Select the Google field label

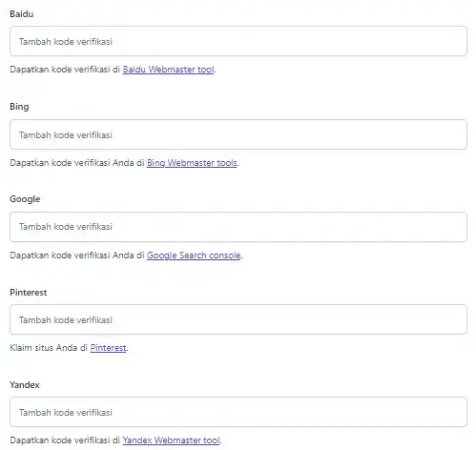click(x=25, y=199)
